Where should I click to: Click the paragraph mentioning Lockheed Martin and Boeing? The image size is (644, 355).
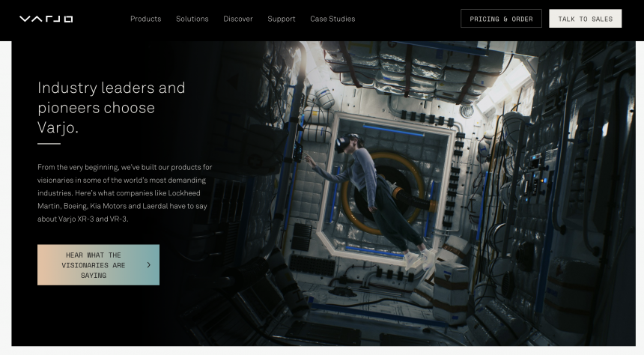click(125, 193)
